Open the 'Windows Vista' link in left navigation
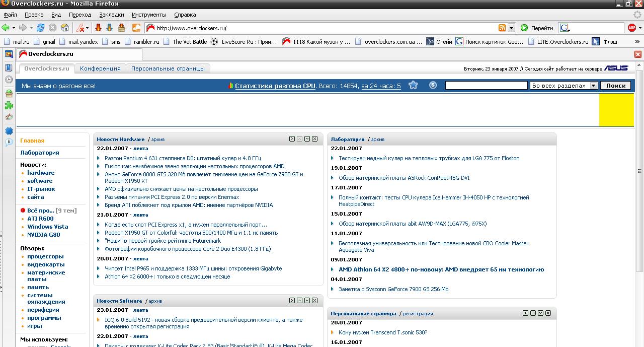 click(48, 227)
